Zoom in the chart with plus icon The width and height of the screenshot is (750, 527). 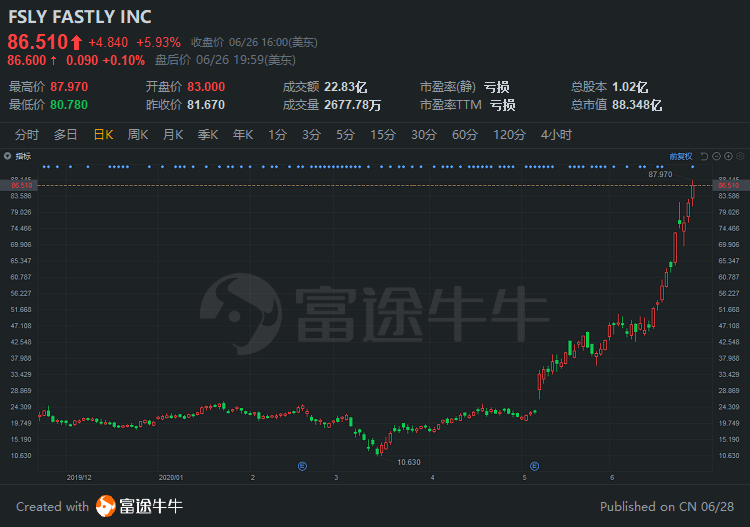click(728, 156)
